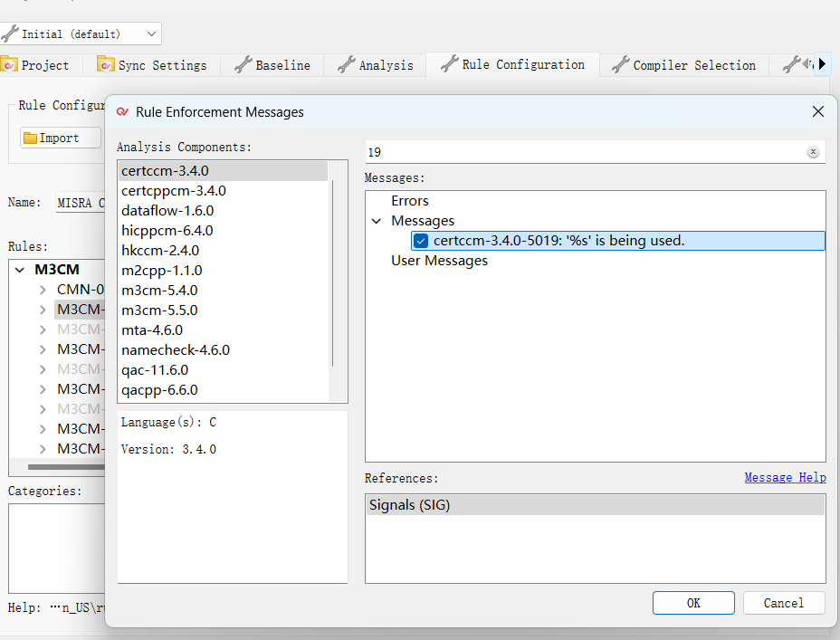Viewport: 840px width, 640px height.
Task: Click the wrench icon on the Rule Configuration tab
Action: [448, 64]
